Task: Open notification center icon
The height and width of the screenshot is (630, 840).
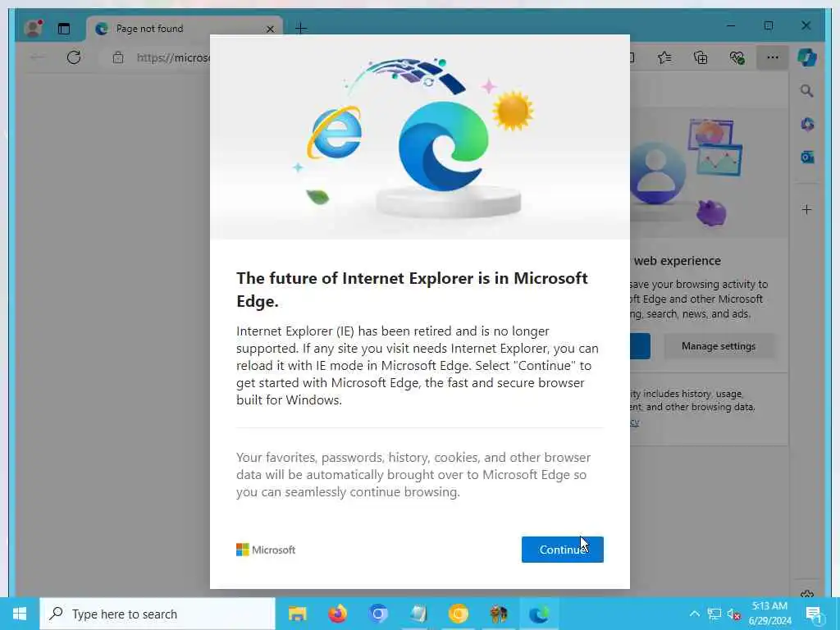Action: coord(814,614)
